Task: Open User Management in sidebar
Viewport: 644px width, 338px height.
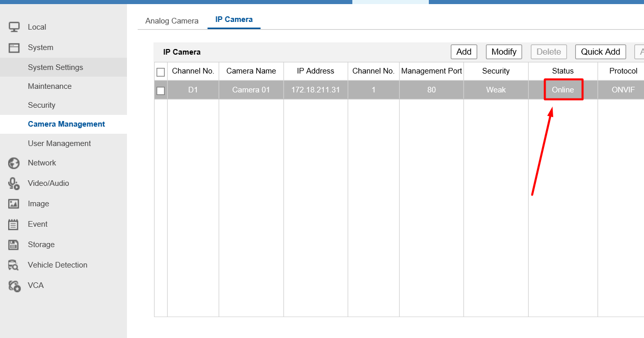Action: [x=59, y=143]
